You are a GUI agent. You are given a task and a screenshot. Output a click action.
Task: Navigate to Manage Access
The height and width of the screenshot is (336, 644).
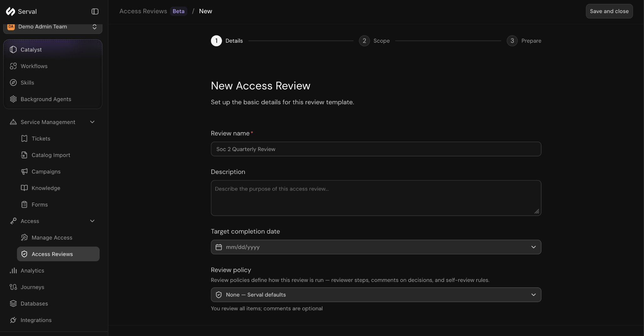58,237
